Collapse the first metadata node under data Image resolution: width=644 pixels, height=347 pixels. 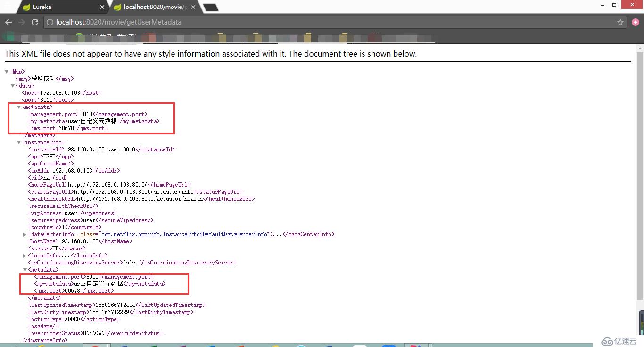pos(19,107)
